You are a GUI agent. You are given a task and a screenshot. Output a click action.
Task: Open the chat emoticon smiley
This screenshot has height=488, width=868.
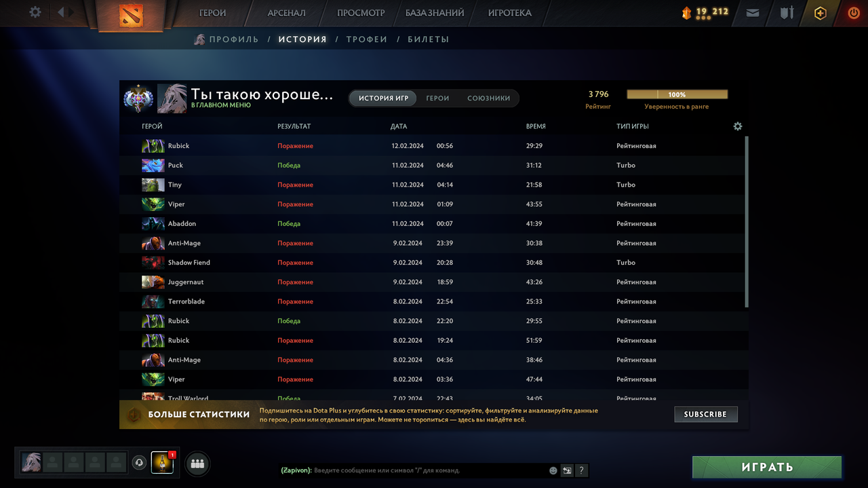553,470
